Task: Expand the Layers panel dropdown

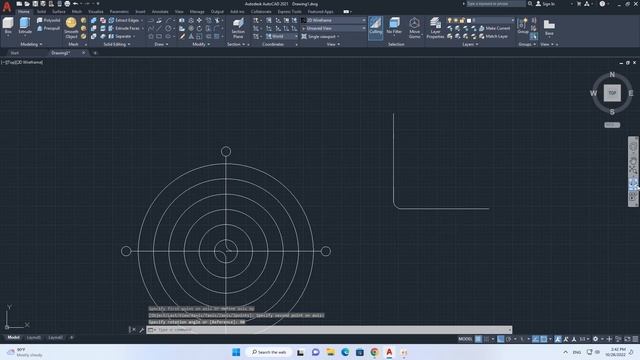Action: pos(470,44)
